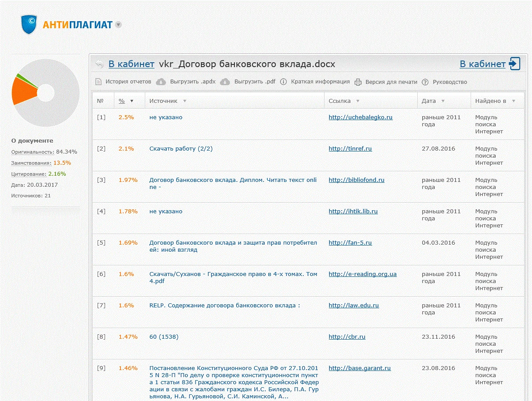Open the http://uchebalegko.ru link
The width and height of the screenshot is (532, 401).
click(x=360, y=117)
